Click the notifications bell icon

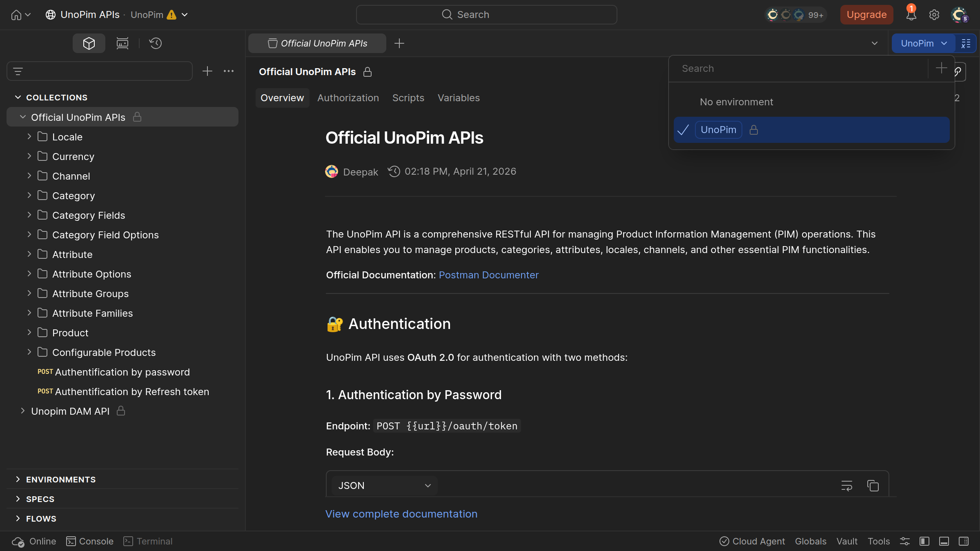(x=911, y=15)
